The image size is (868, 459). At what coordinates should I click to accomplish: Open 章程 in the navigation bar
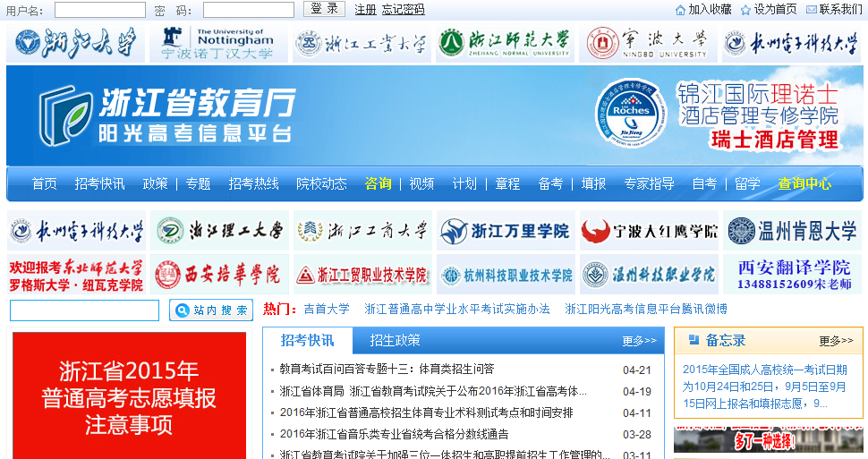pos(507,183)
